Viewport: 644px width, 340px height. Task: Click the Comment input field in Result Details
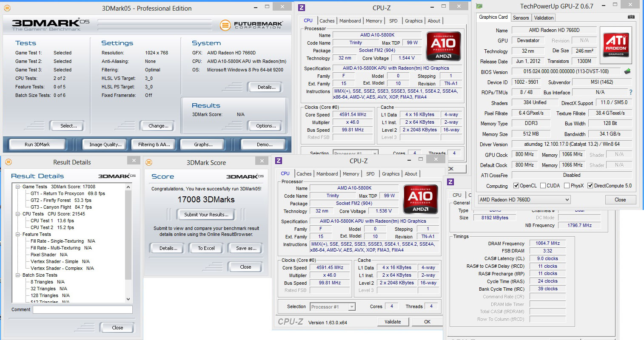coord(83,309)
